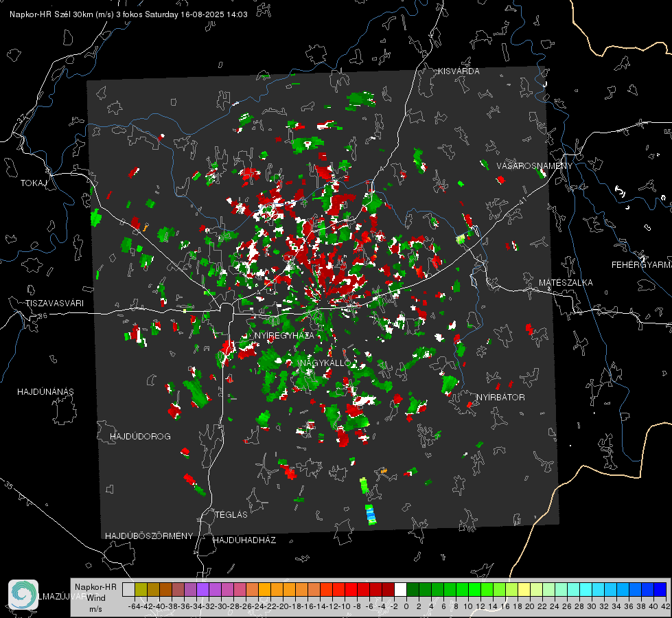This screenshot has width=672, height=618.
Task: Pick the purple swatch between -34 and -32
Action: pyautogui.click(x=202, y=590)
